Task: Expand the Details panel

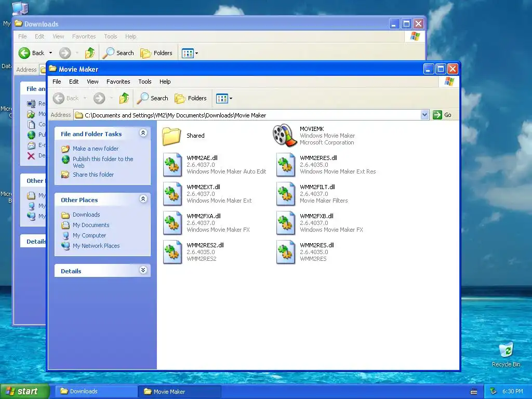Action: pyautogui.click(x=143, y=270)
